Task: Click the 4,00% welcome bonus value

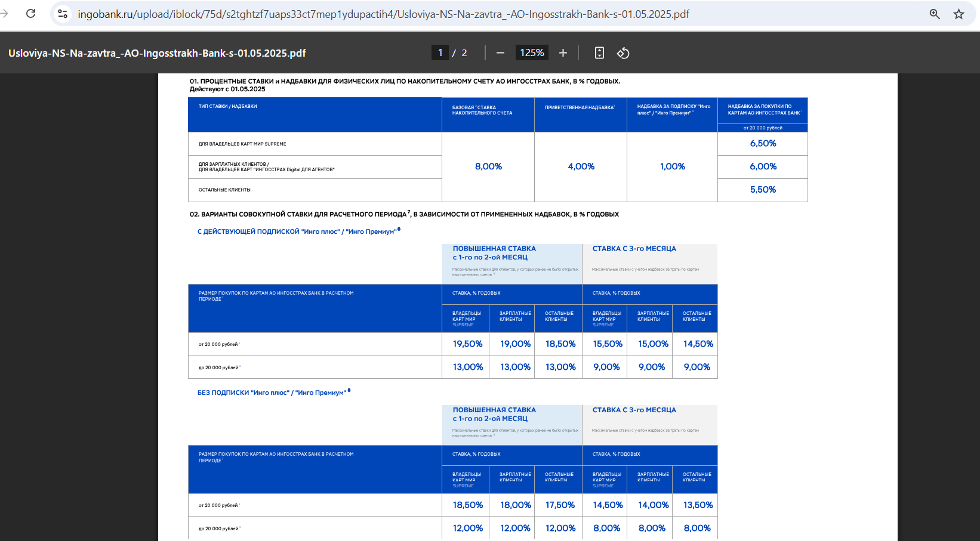Action: 581,166
